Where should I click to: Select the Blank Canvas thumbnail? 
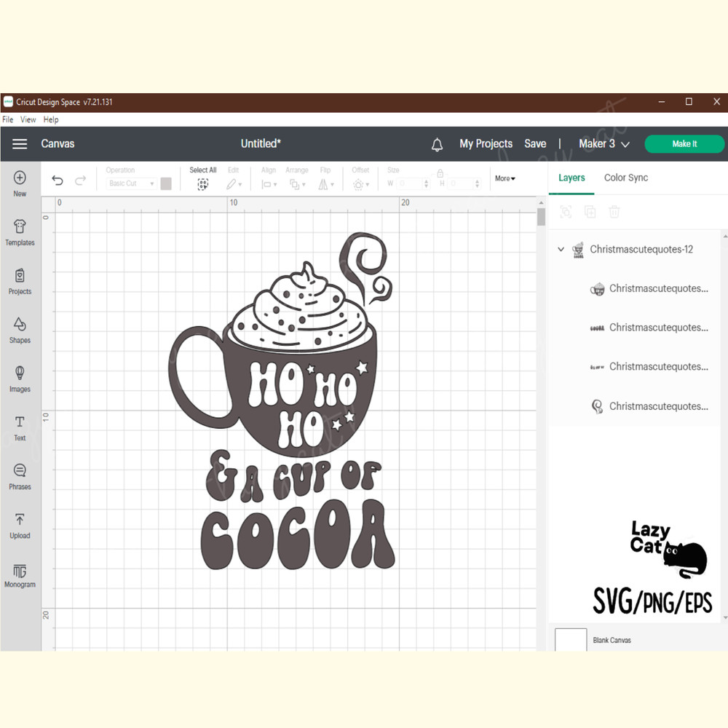pyautogui.click(x=571, y=639)
